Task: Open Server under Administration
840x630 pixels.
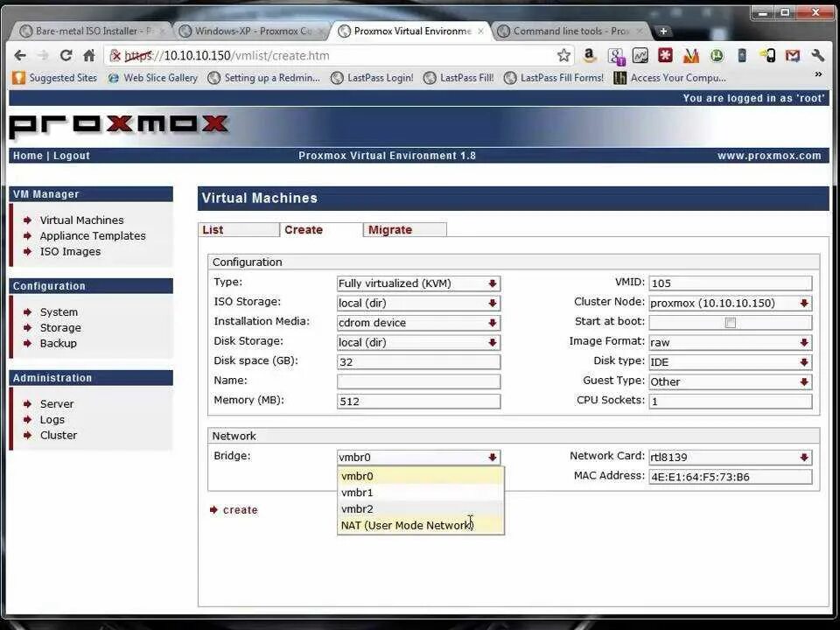Action: (57, 404)
